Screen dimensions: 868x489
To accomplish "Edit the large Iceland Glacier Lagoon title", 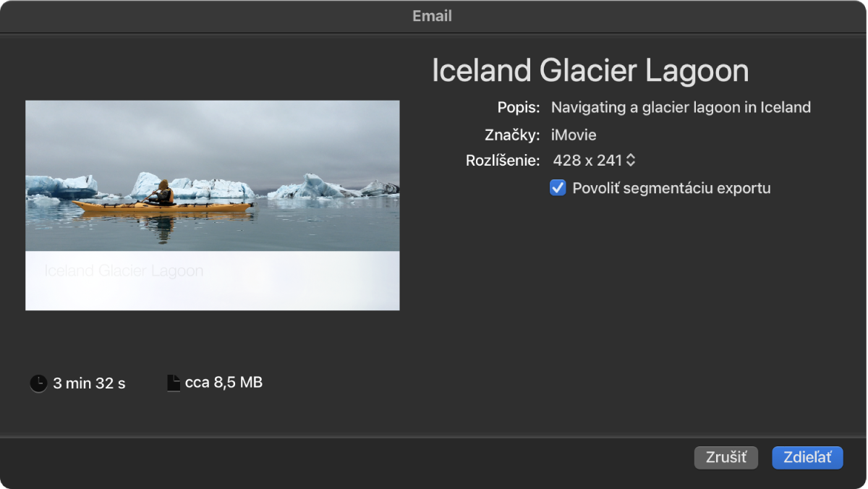I will tap(590, 71).
